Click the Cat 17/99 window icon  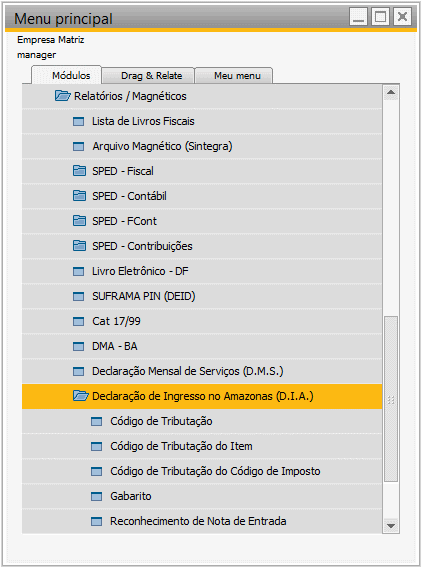click(78, 321)
